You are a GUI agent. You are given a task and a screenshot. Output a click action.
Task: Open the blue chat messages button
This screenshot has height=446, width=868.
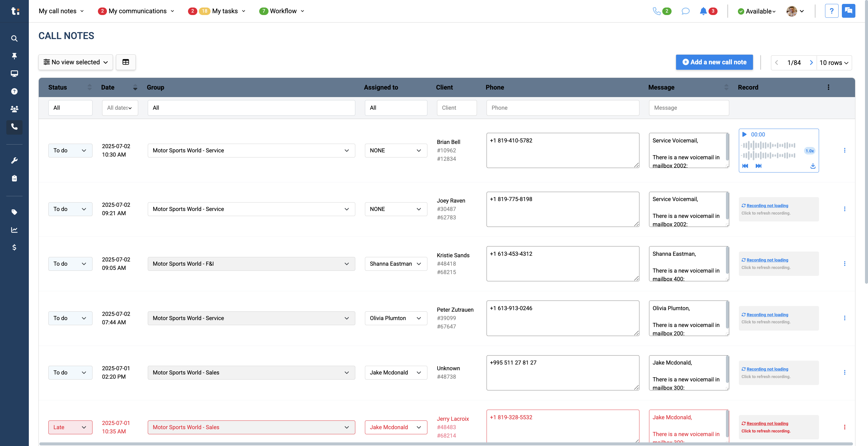[848, 11]
